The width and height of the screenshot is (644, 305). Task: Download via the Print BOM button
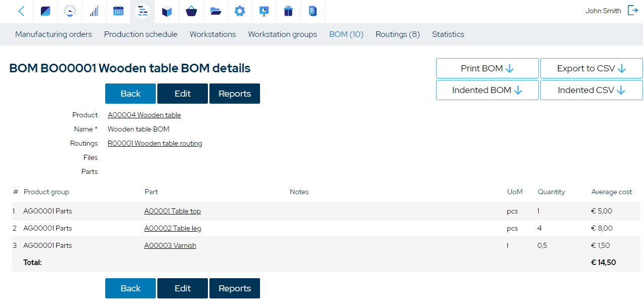[x=487, y=68]
